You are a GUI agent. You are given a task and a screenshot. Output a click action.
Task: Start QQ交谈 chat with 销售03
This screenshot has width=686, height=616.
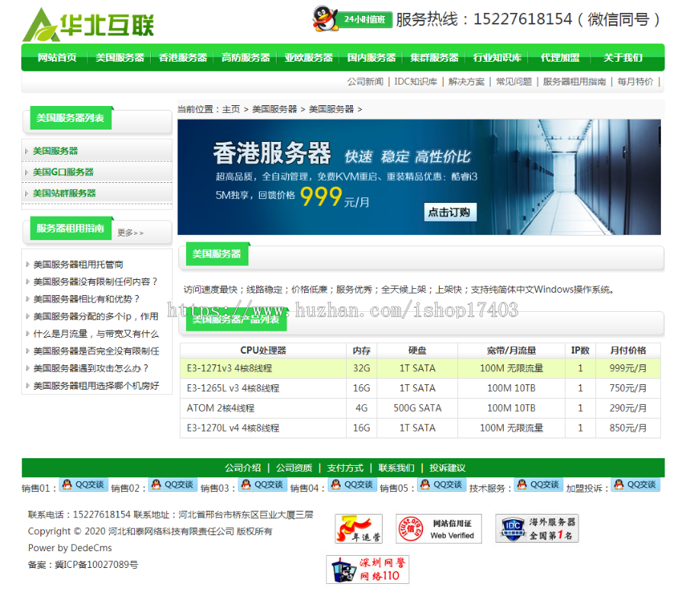pos(262,484)
